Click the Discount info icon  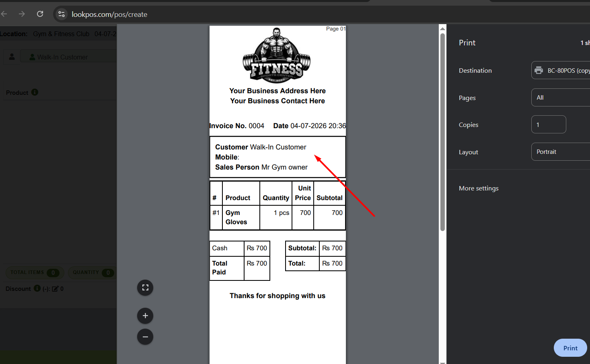tap(37, 288)
